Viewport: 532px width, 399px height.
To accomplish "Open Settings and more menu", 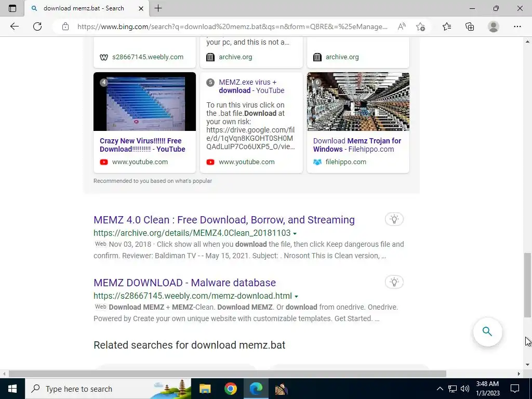I will click(517, 26).
